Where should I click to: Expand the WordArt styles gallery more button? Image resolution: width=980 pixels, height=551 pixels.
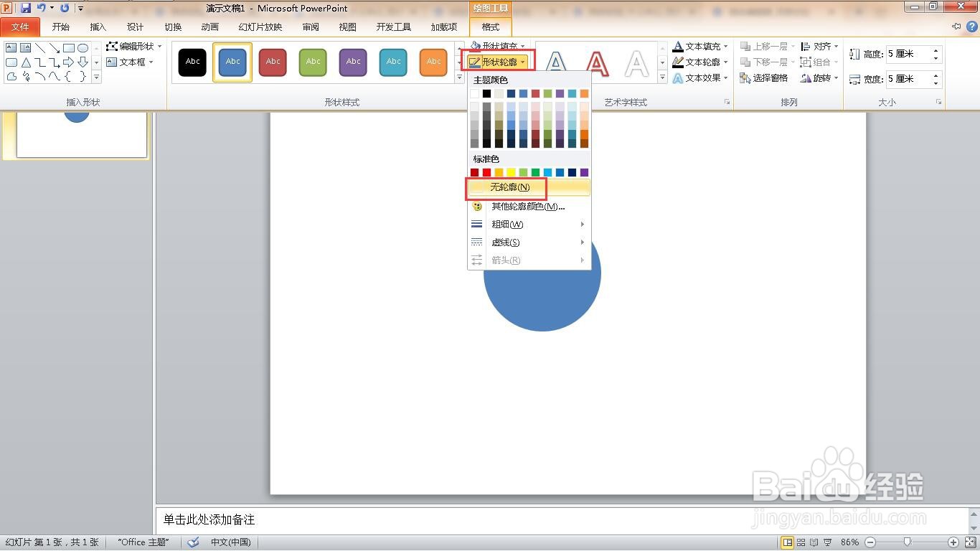(x=663, y=78)
